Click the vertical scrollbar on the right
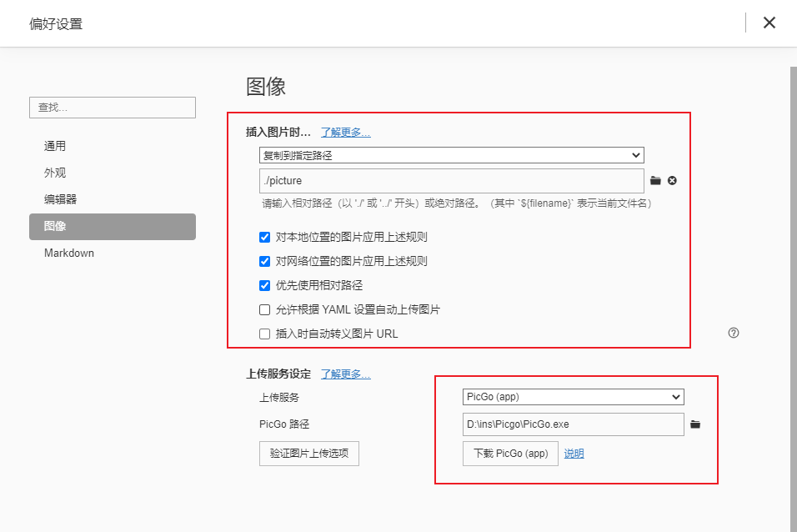The width and height of the screenshot is (797, 532). pyautogui.click(x=794, y=299)
